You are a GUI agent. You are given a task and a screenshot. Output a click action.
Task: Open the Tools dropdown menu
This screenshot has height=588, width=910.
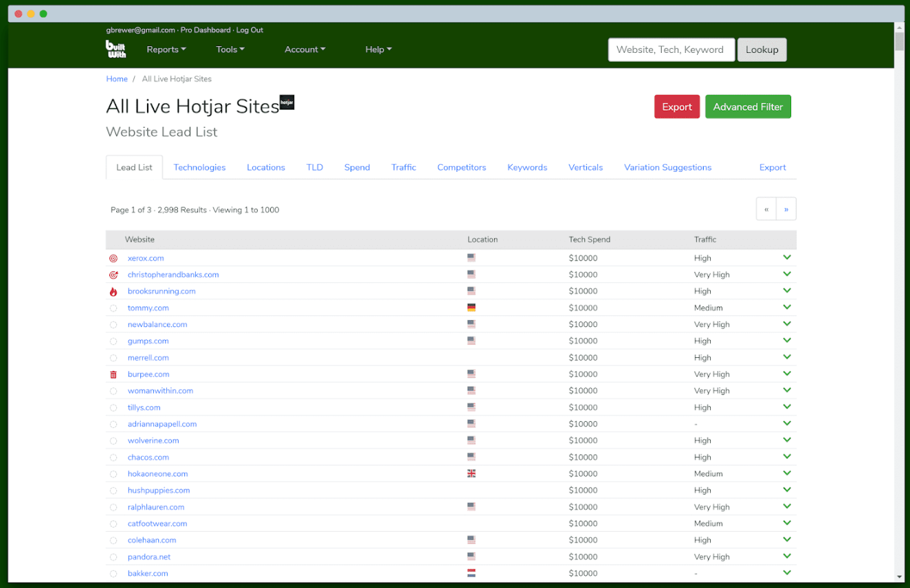tap(230, 49)
